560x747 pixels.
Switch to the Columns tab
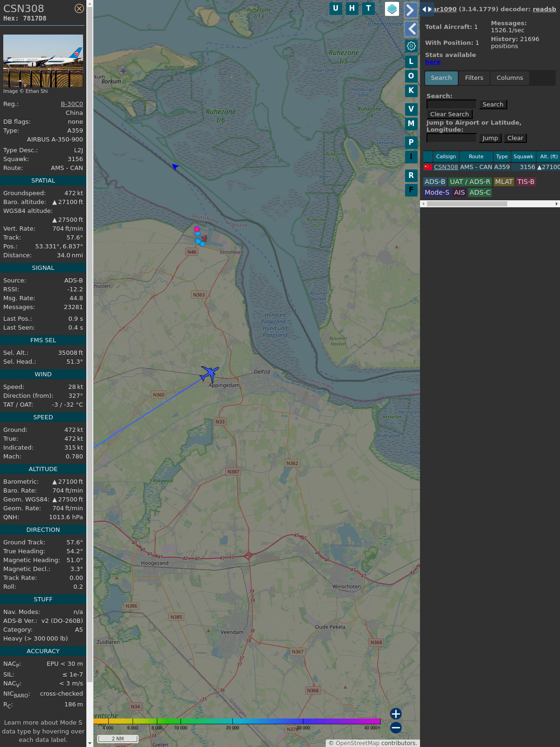click(510, 78)
